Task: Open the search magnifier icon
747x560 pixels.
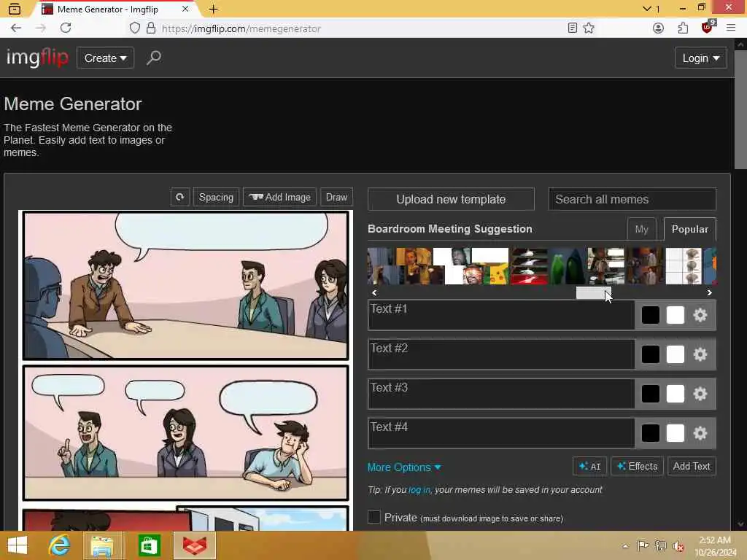Action: (x=153, y=58)
